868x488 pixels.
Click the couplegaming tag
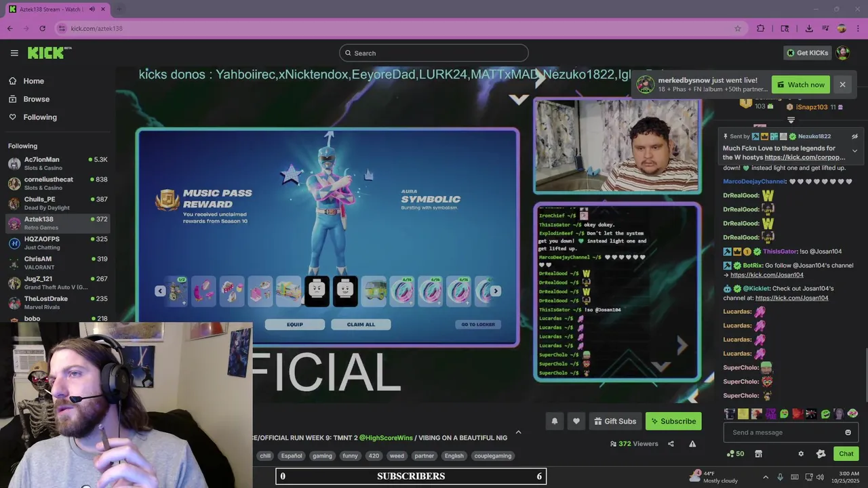point(493,456)
